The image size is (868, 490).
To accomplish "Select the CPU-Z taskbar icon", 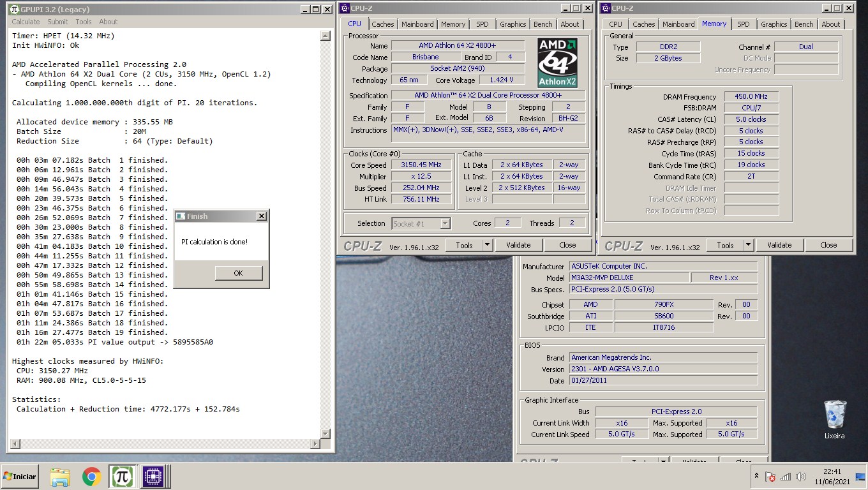I will pos(153,477).
